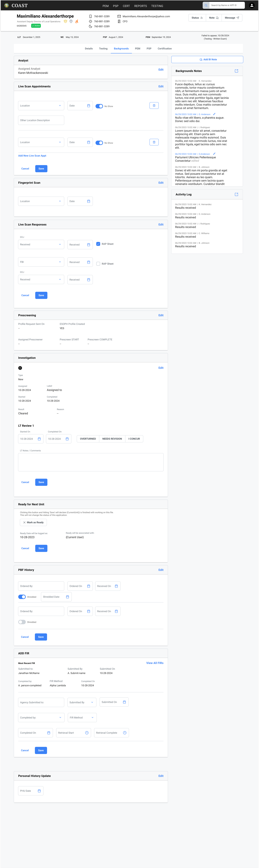Click the Retrieval Start clock icon
Screen dimensions: 259x868
(x=87, y=733)
